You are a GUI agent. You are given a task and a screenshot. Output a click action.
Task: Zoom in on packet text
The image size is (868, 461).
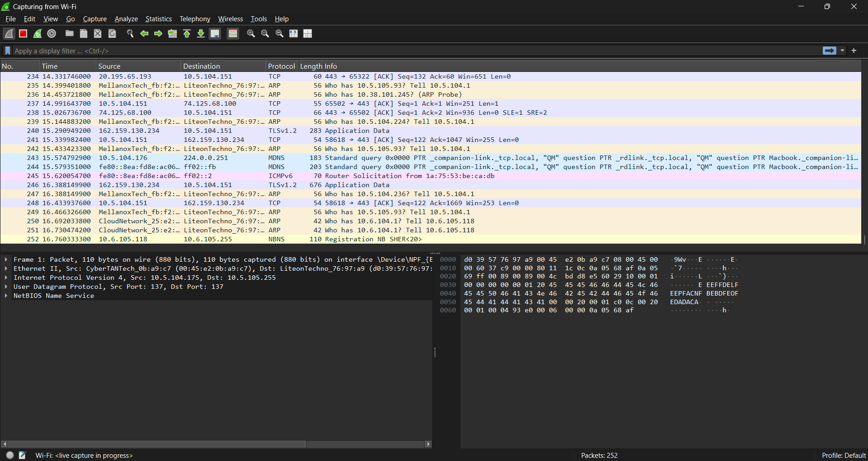pyautogui.click(x=251, y=33)
